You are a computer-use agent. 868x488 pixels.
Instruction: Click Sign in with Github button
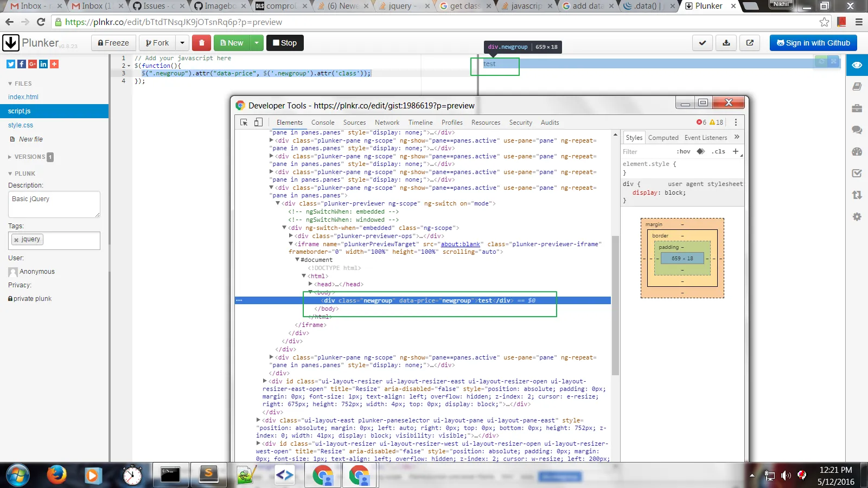coord(813,43)
